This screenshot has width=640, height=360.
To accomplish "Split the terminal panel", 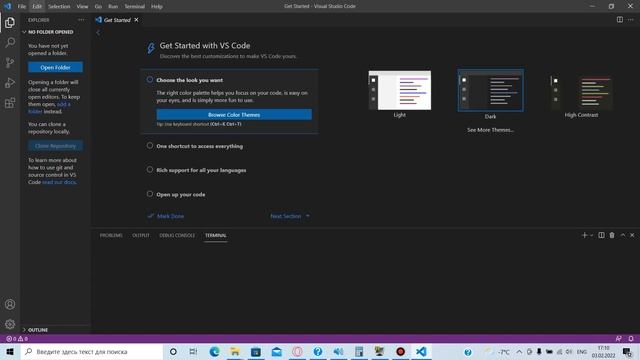I will [601, 235].
